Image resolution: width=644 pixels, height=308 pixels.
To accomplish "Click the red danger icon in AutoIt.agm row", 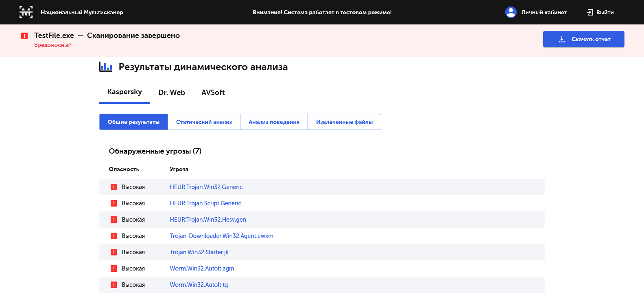I will coord(114,268).
